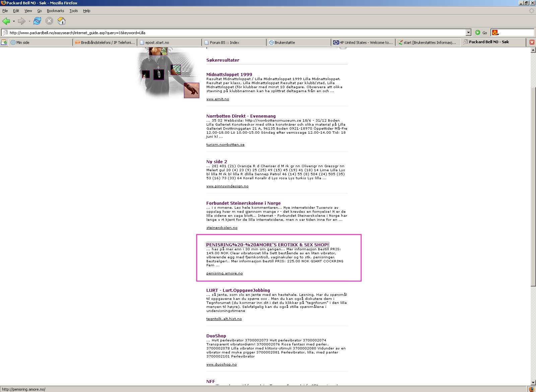The image size is (536, 392).
Task: Open a new tab with the tab-bar icon
Action: coord(4,42)
